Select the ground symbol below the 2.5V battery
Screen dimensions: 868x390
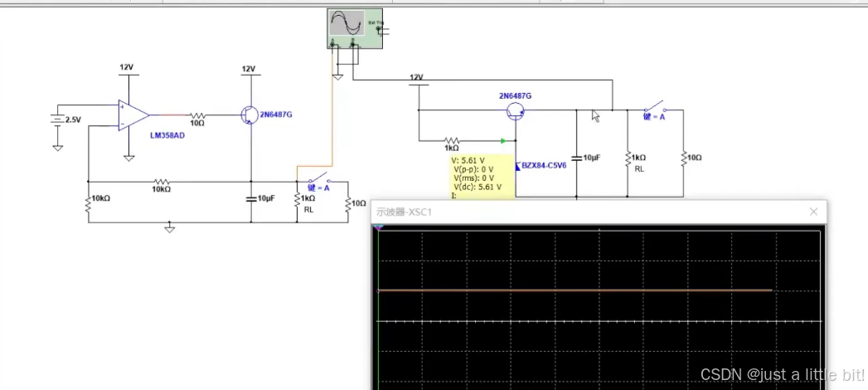57,148
